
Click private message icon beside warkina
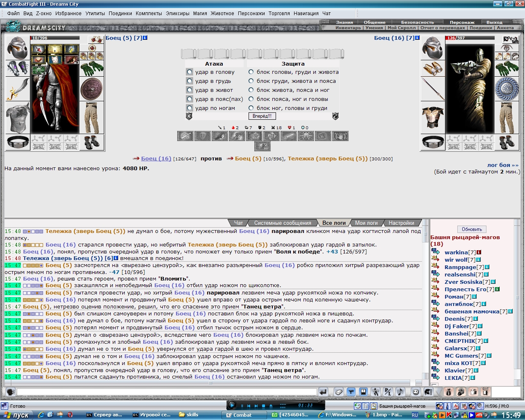click(435, 252)
